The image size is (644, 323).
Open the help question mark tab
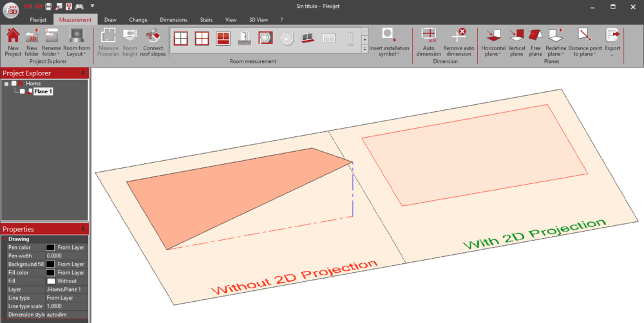[x=281, y=20]
